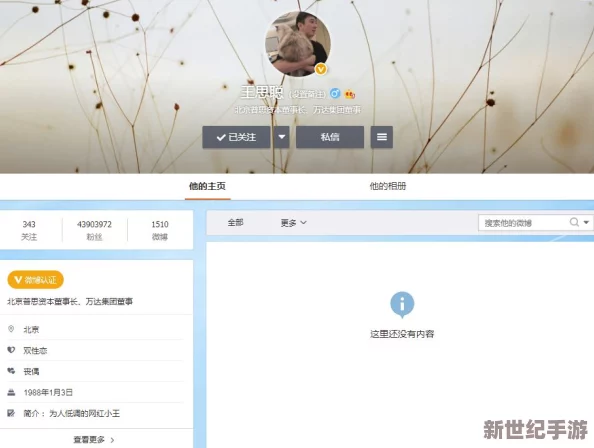594x448 pixels.
Task: Click the 简介 为人低调的网红小王 text
Action: point(72,413)
